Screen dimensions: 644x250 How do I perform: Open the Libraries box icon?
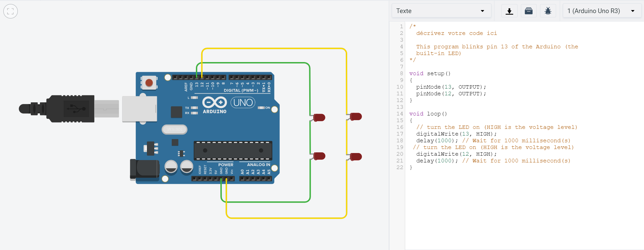tap(529, 11)
